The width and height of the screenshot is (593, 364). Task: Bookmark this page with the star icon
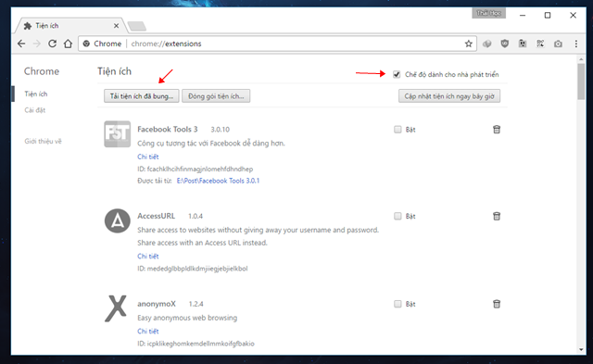pos(469,44)
